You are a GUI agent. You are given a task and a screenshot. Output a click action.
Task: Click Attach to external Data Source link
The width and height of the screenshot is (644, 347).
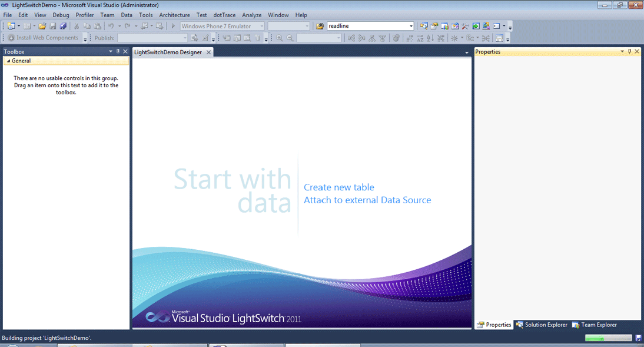point(367,200)
